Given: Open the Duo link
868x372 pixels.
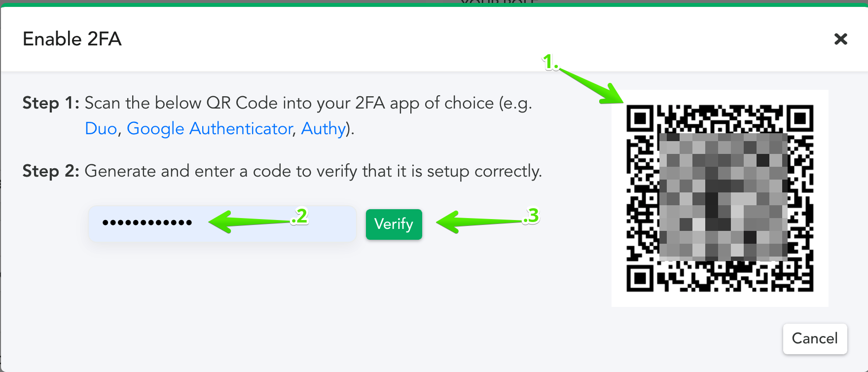Looking at the screenshot, I should click(101, 129).
